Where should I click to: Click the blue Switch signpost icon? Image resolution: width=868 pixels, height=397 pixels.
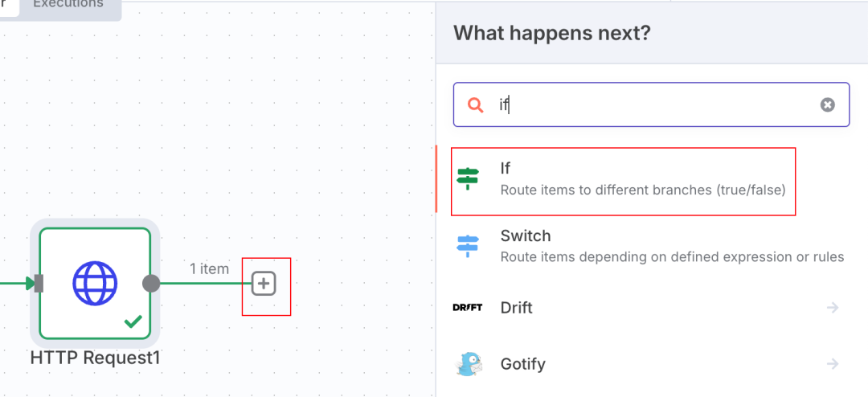[468, 246]
